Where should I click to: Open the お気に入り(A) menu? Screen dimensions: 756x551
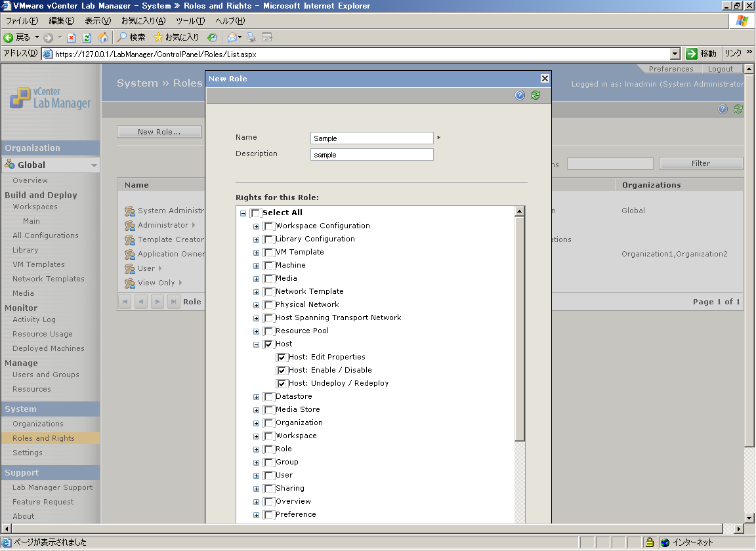coord(143,21)
